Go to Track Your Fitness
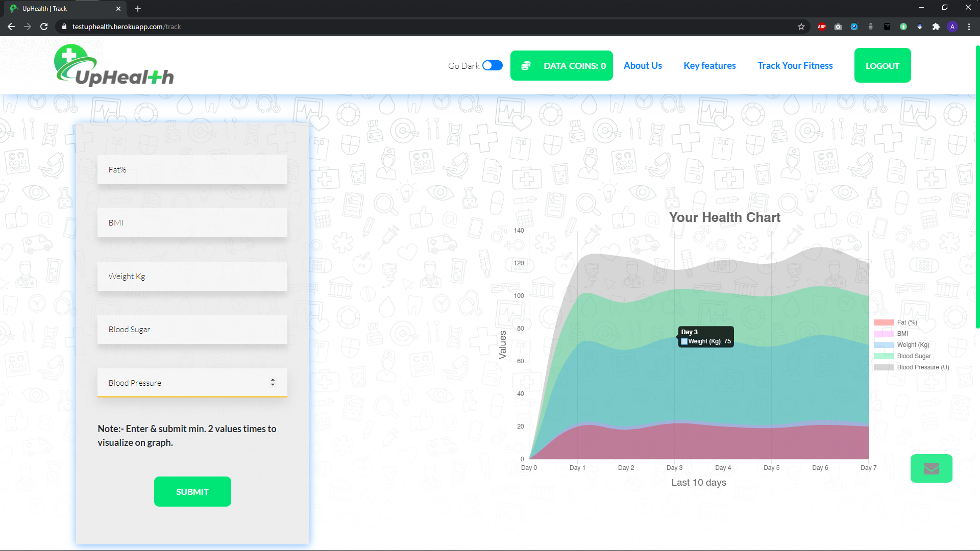 point(795,65)
